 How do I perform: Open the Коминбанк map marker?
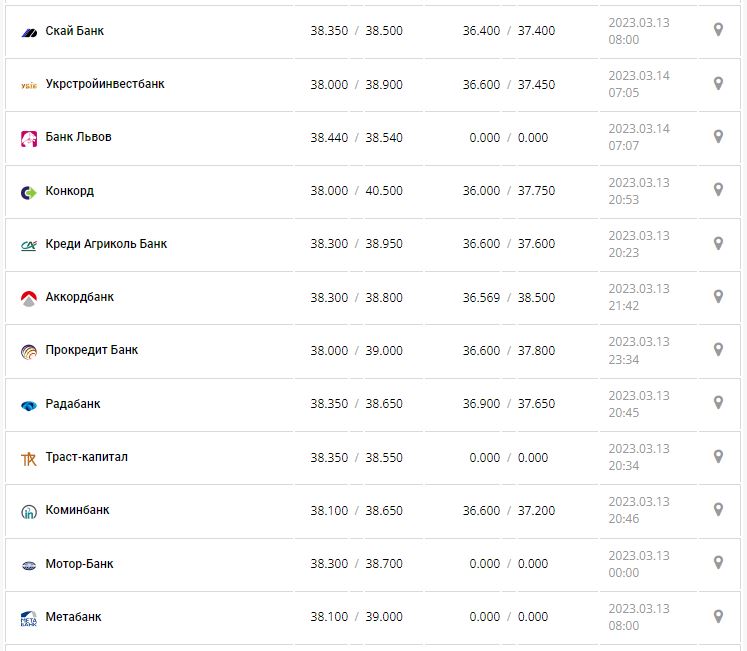(718, 510)
